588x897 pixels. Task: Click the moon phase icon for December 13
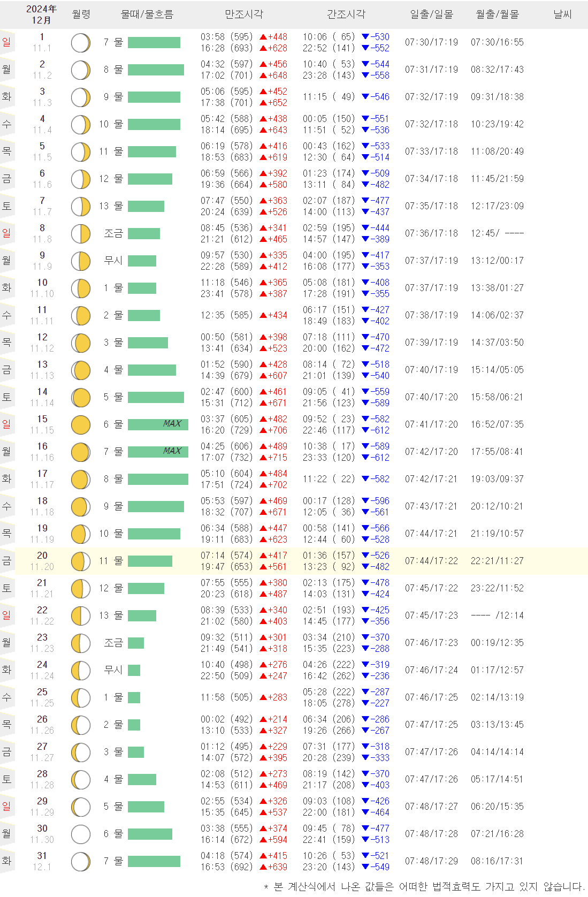(81, 370)
